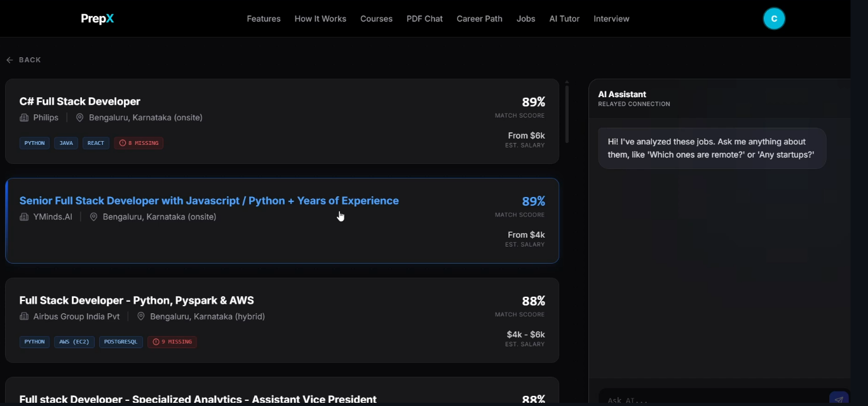Viewport: 868px width, 406px height.
Task: Click the location pin beside YMinds.AI listing
Action: [x=93, y=217]
